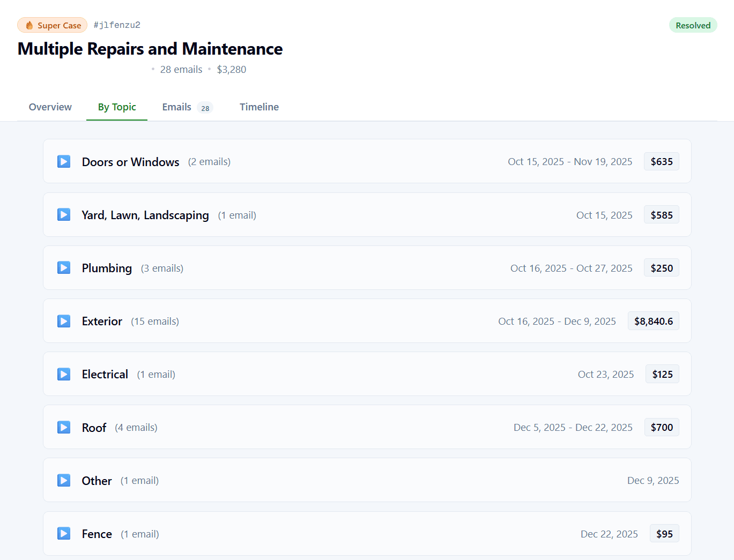Click the play icon next to Roof
The width and height of the screenshot is (734, 560).
click(x=63, y=427)
